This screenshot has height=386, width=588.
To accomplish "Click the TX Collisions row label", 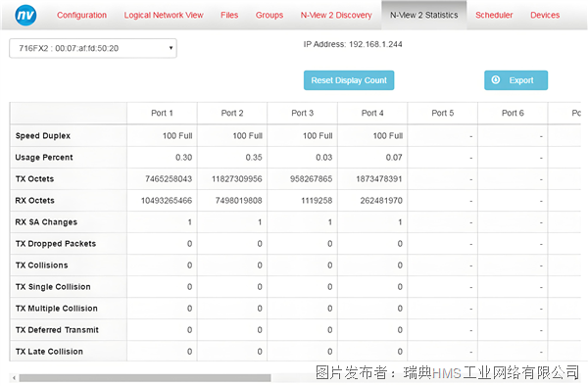I will [x=41, y=265].
